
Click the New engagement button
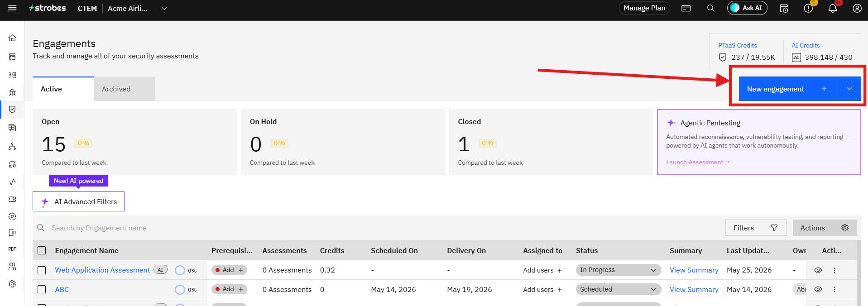(788, 89)
